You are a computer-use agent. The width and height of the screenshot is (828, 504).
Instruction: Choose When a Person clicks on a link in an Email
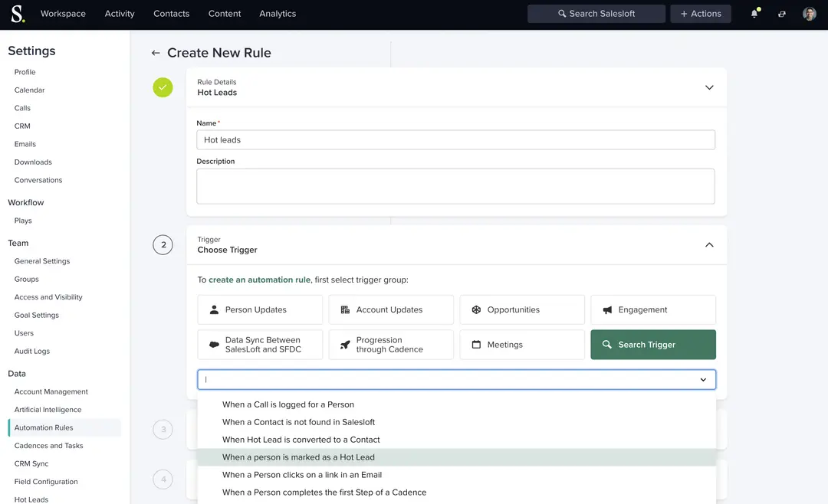click(456, 475)
